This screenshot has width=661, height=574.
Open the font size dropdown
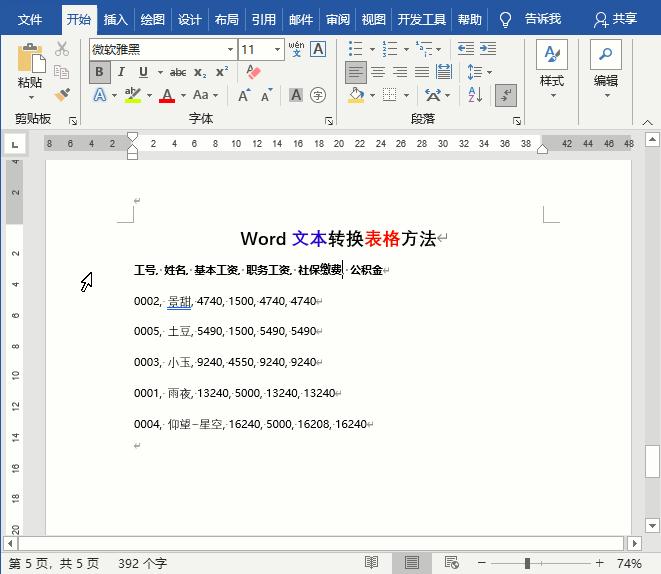point(277,49)
